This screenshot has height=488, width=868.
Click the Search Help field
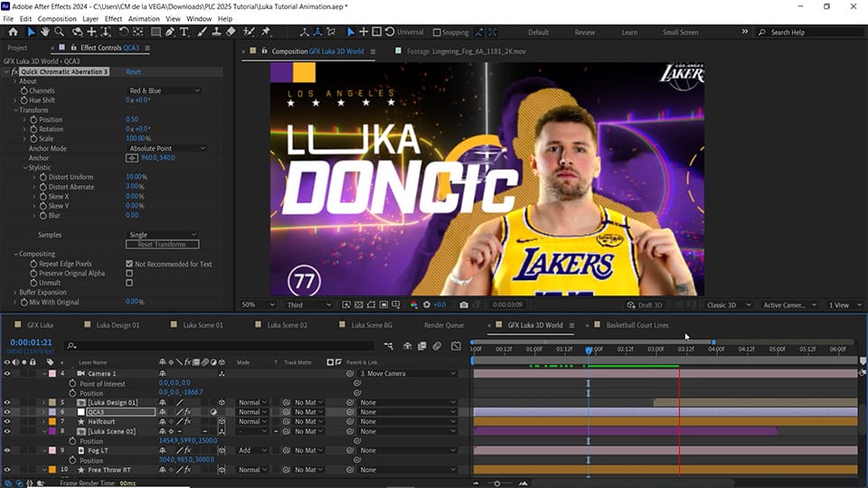pos(810,33)
